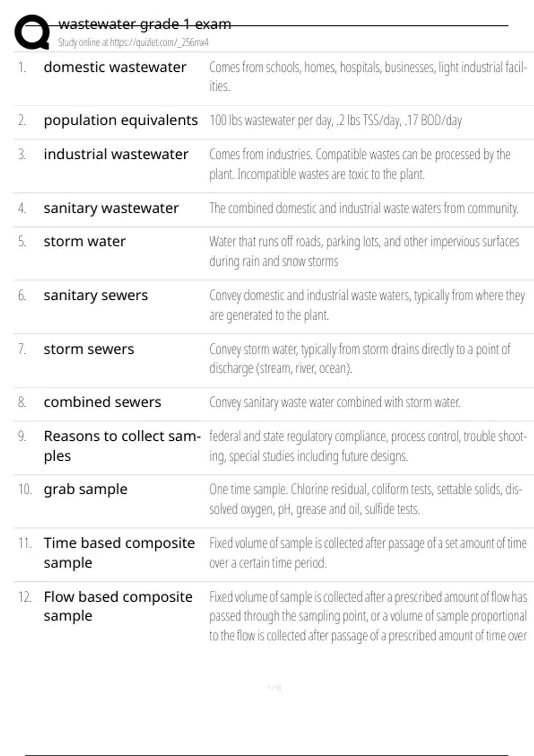Select the 'population equivalents' term

click(x=121, y=120)
